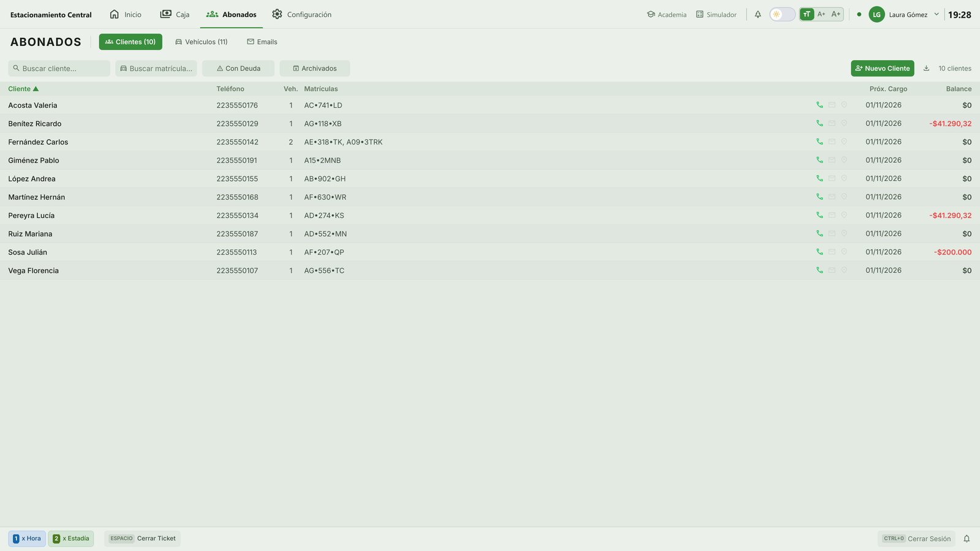Screen dimensions: 980x551
Task: Select the medium A+ text size
Action: (821, 14)
